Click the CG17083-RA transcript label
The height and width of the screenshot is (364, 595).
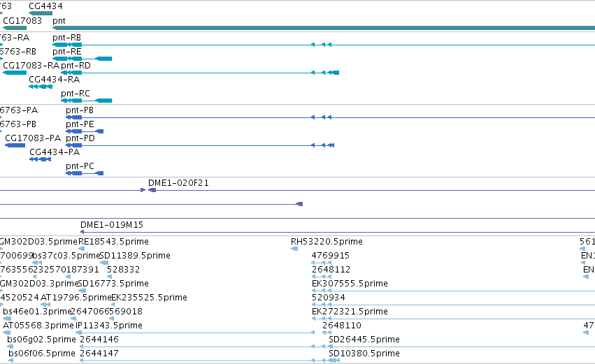click(x=31, y=66)
